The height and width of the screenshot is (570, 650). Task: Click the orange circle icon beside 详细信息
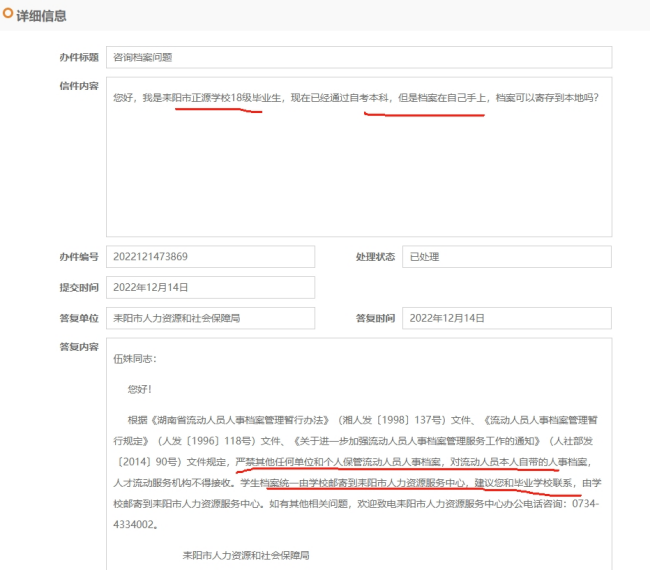[7, 13]
